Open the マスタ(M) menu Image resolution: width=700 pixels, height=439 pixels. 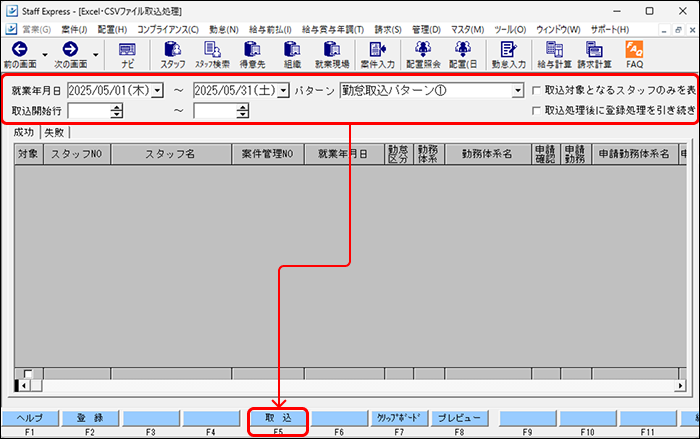(x=467, y=29)
